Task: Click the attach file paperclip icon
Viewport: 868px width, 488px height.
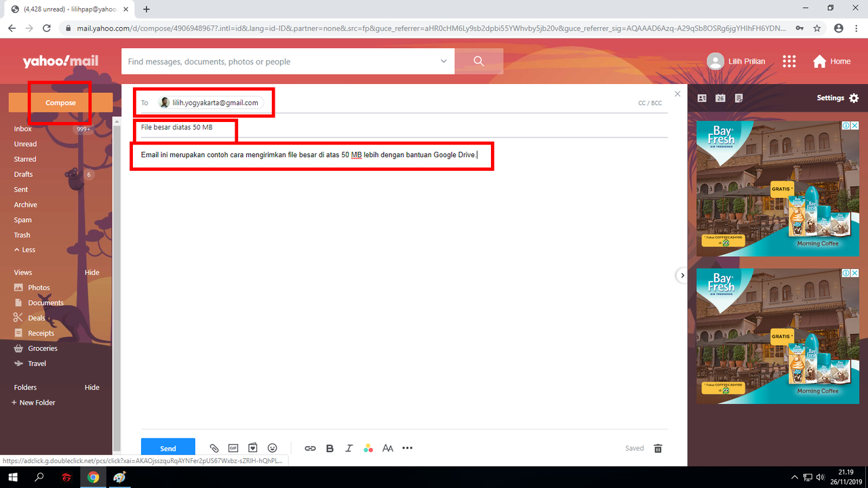Action: click(214, 448)
